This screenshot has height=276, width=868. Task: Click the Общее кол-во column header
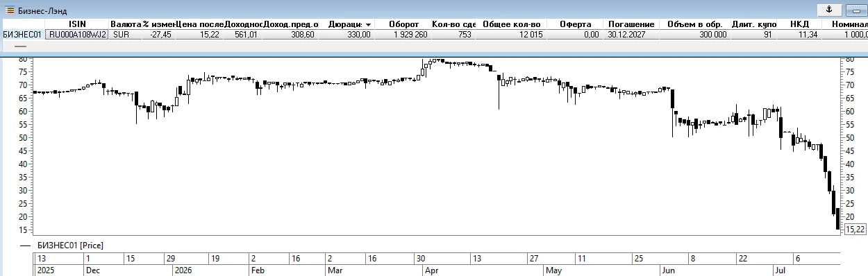511,24
